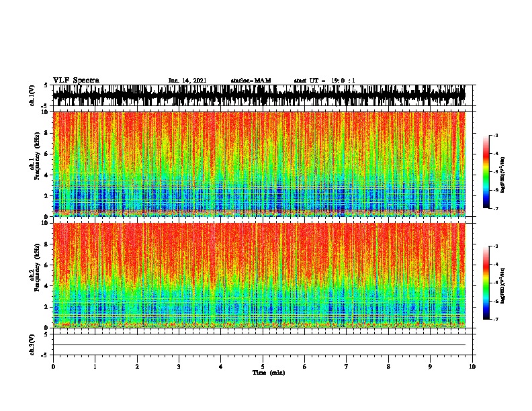Click time axis tick label "8"
The image size is (532, 411).
coord(388,367)
